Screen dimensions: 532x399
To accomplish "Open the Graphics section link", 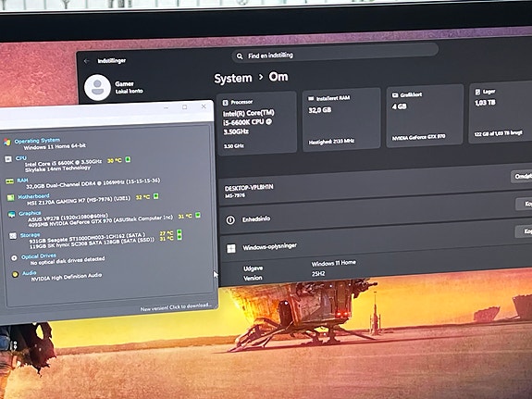I will point(30,213).
